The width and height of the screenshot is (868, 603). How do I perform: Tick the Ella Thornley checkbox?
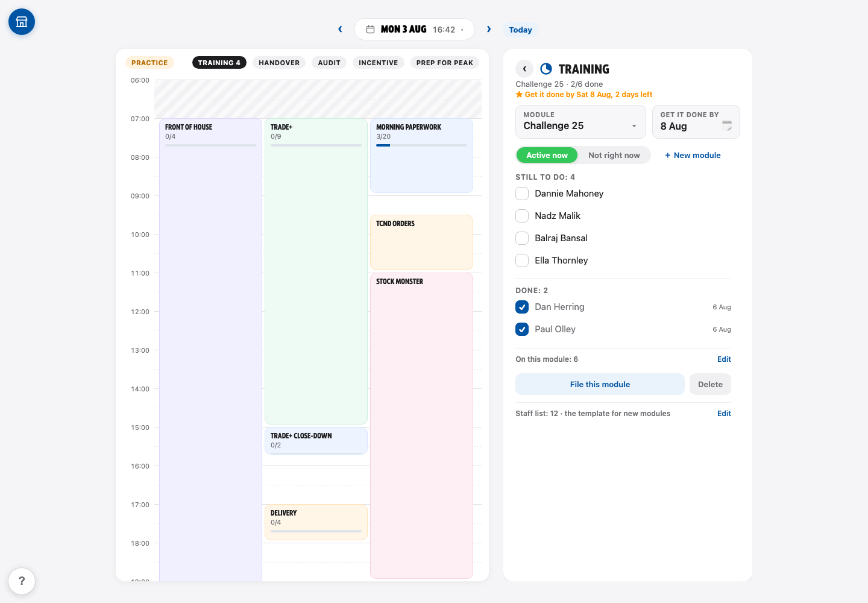[522, 260]
